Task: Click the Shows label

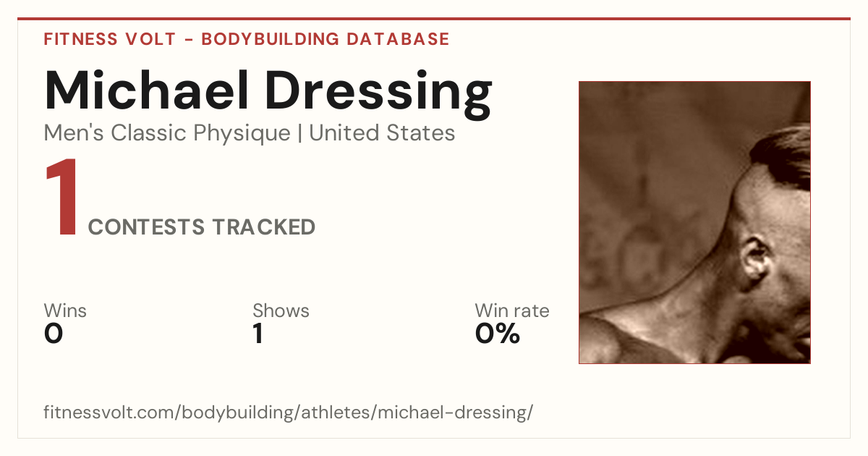Action: (281, 311)
